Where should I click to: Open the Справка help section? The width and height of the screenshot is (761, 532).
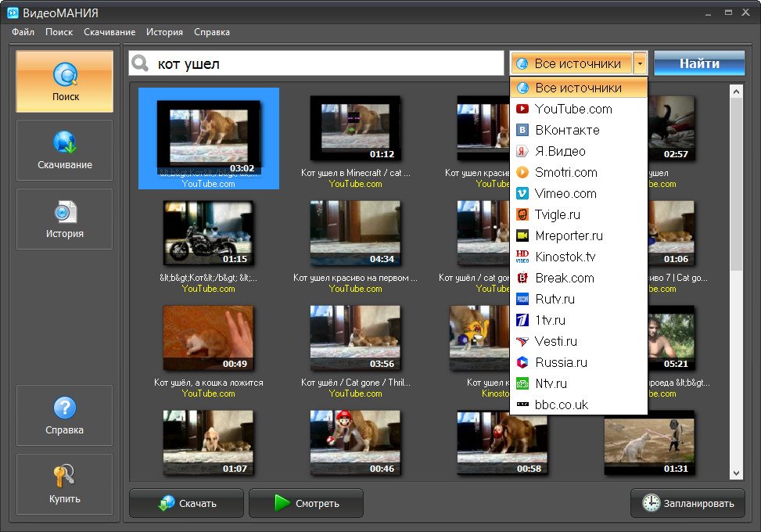[x=65, y=415]
